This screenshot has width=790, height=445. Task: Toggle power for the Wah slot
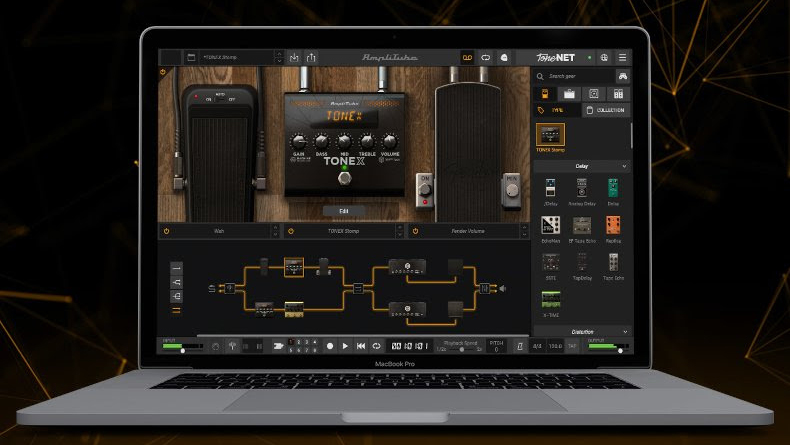[x=167, y=231]
